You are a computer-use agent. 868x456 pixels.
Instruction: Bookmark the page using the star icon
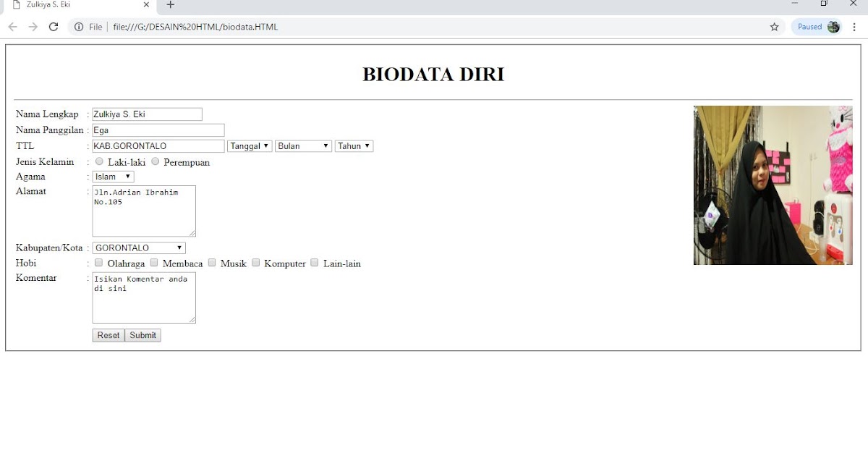(x=774, y=27)
